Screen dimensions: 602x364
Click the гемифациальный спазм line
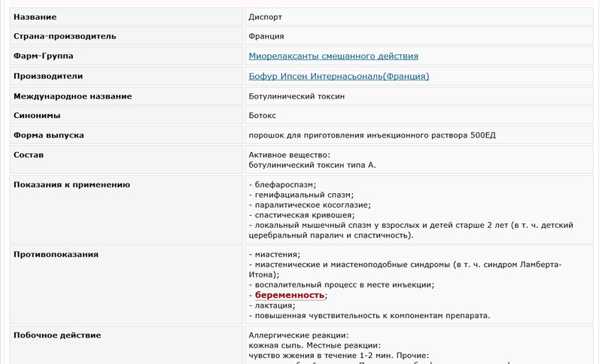click(x=301, y=195)
